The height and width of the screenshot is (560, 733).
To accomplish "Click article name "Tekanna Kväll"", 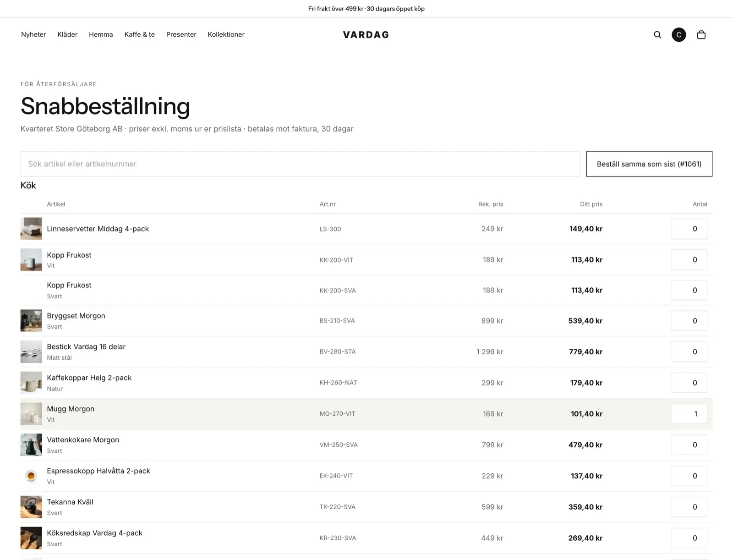I will [x=70, y=502].
